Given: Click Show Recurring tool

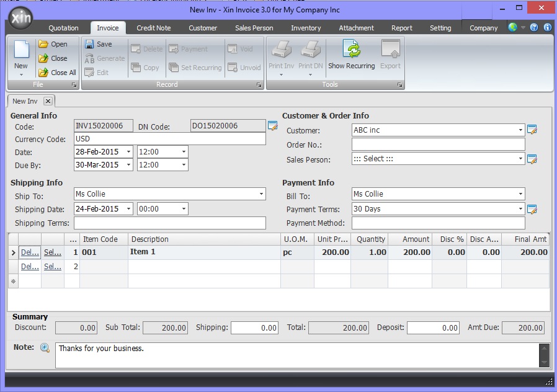Looking at the screenshot, I should [351, 55].
